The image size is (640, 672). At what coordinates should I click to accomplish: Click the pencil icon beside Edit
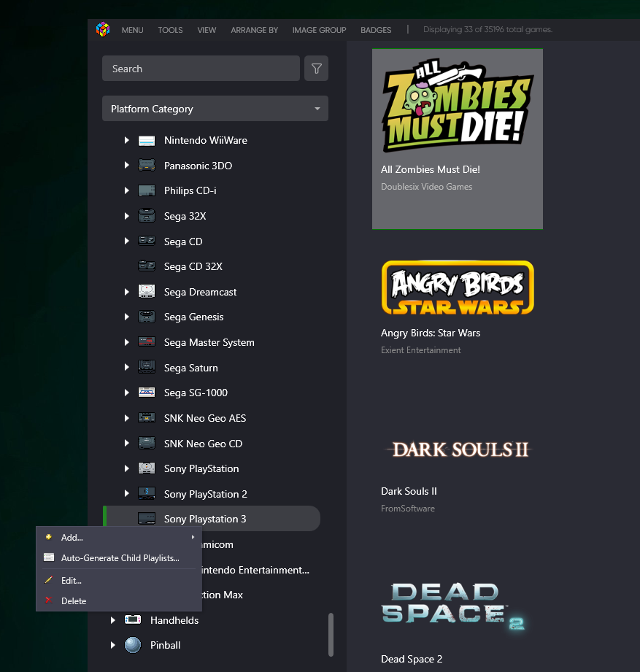click(x=49, y=580)
